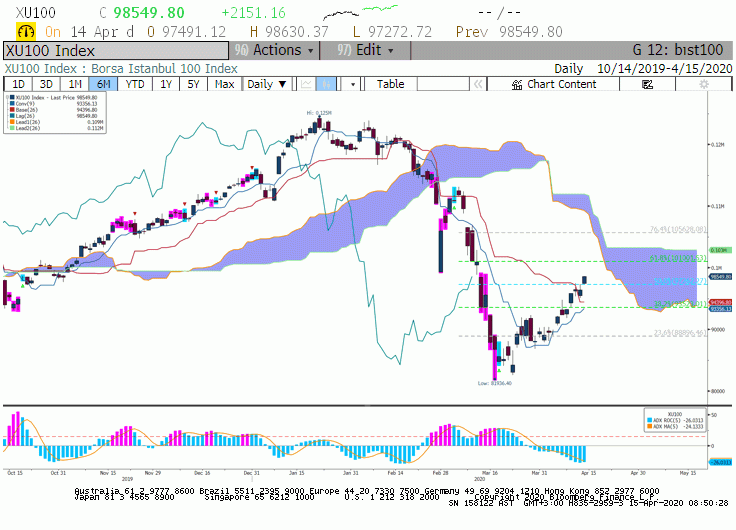Select the Max range button
736x530 pixels.
tap(224, 84)
